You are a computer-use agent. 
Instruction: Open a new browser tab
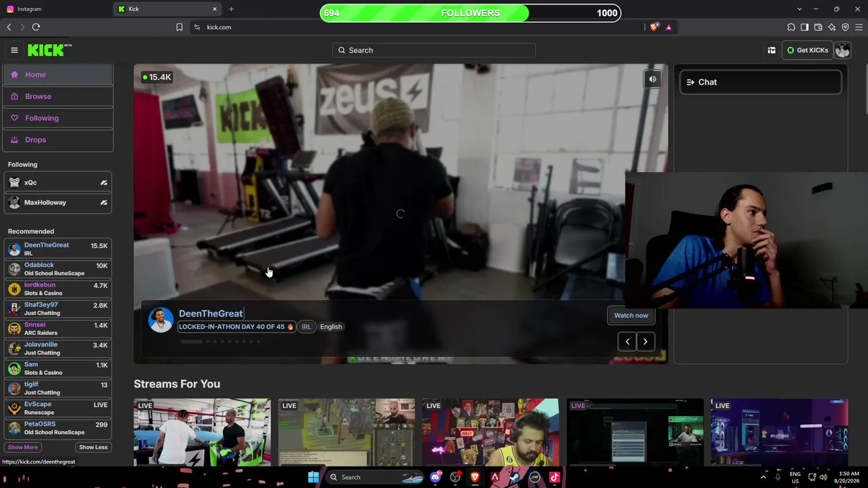[231, 9]
